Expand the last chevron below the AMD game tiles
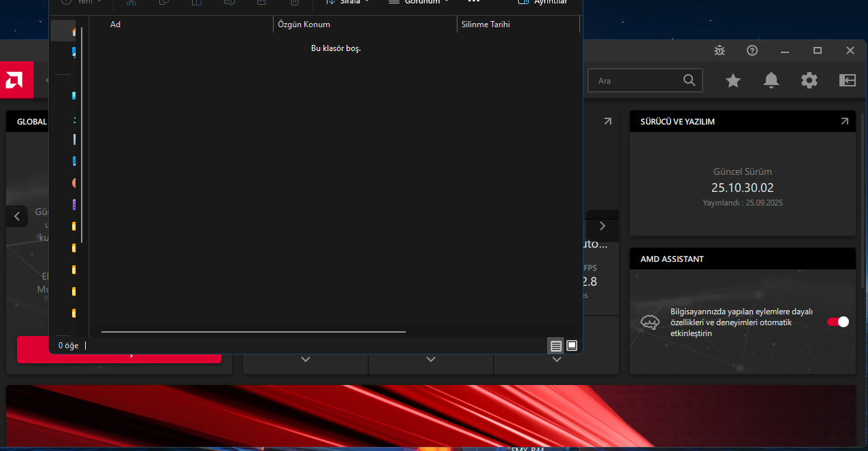Viewport: 868px width, 451px height. (557, 359)
